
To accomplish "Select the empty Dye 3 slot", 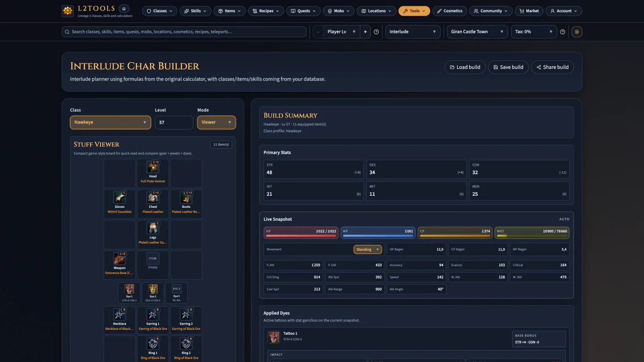I will pos(177,293).
